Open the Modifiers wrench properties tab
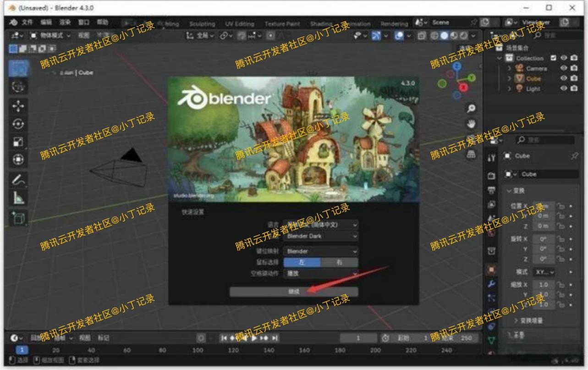This screenshot has height=370, width=588. pyautogui.click(x=491, y=284)
